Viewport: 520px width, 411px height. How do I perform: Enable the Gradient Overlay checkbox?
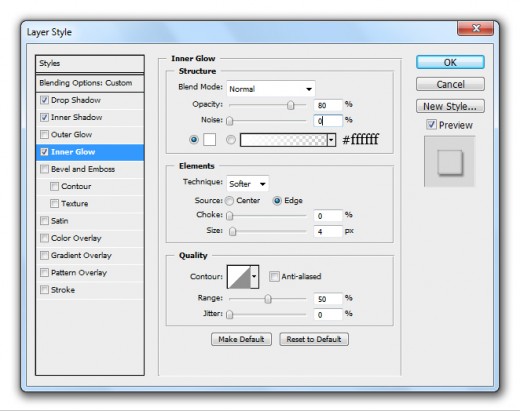point(44,255)
